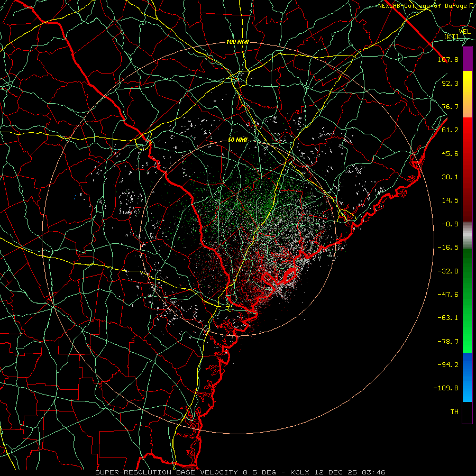Click the 100 NMI range ring label
This screenshot has height=476, width=476.
237,42
